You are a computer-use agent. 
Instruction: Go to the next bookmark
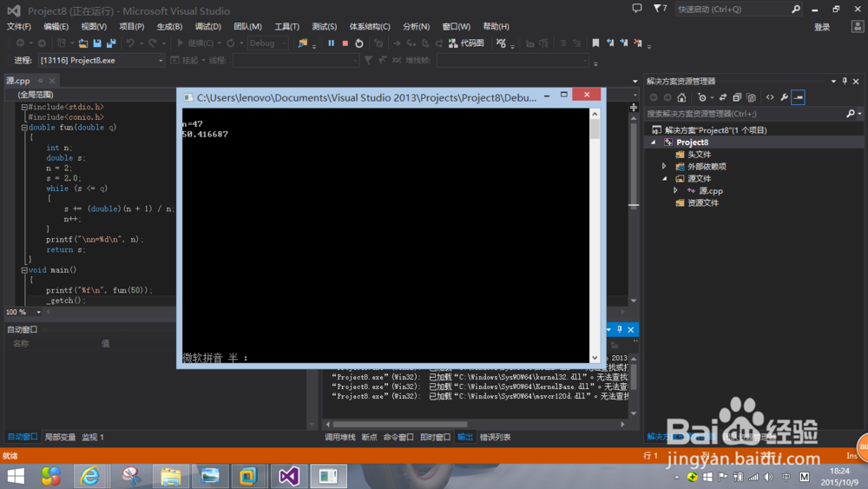point(624,43)
